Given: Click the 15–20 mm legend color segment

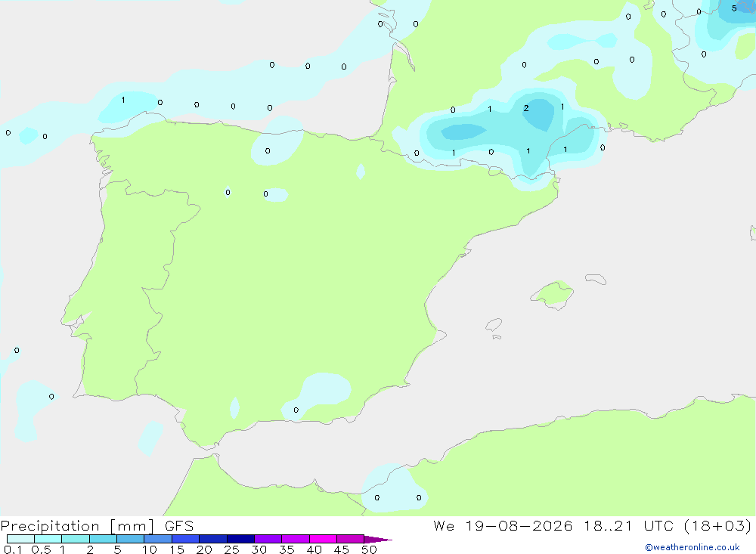Looking at the screenshot, I should (185, 539).
